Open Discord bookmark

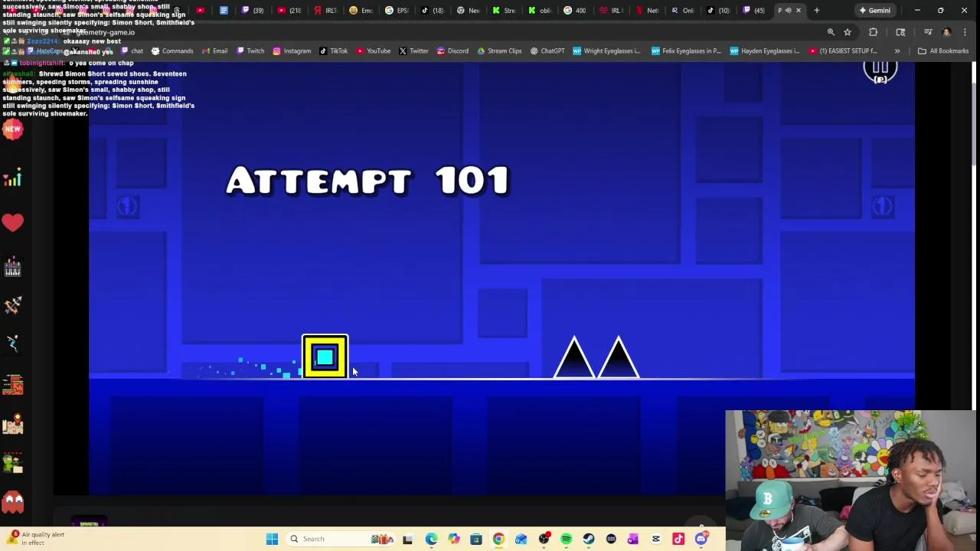pyautogui.click(x=452, y=51)
